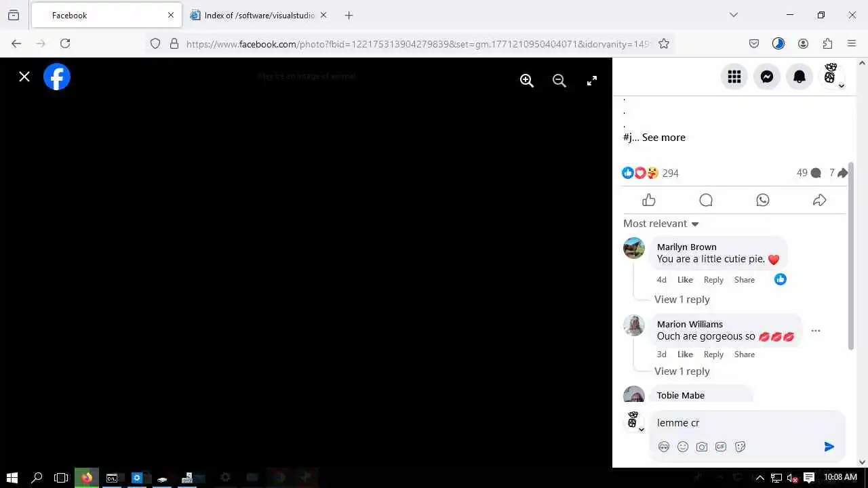Image resolution: width=868 pixels, height=488 pixels.
Task: Insert an avatar sticker in comment
Action: (x=664, y=447)
